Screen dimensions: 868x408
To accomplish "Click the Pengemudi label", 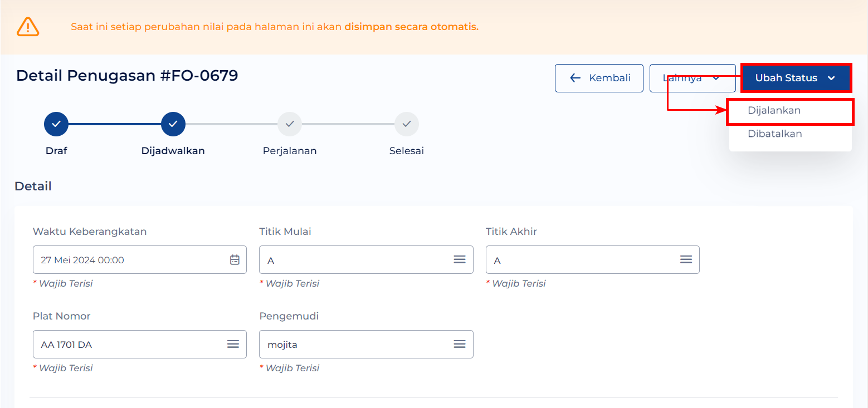I will pos(289,316).
